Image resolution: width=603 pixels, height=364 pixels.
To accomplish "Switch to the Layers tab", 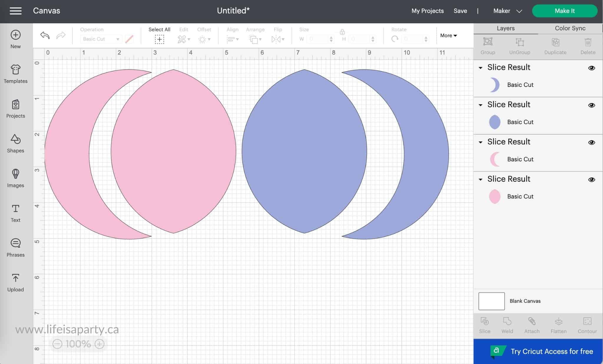I will (505, 28).
